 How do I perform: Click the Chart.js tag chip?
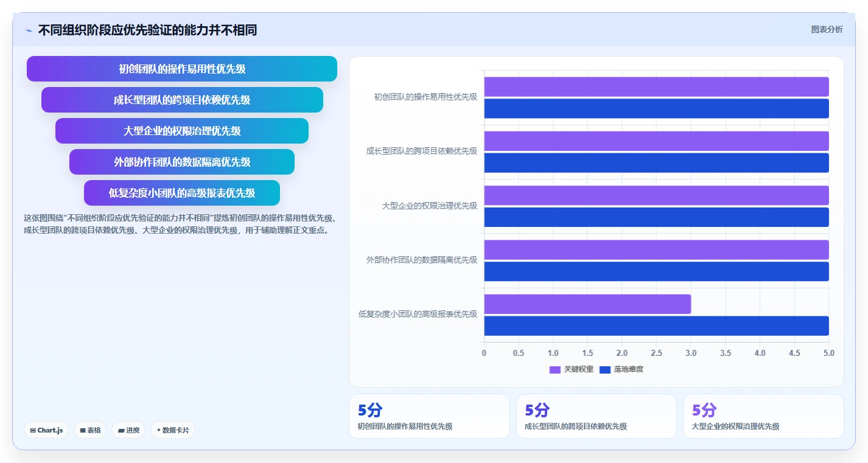pyautogui.click(x=46, y=430)
